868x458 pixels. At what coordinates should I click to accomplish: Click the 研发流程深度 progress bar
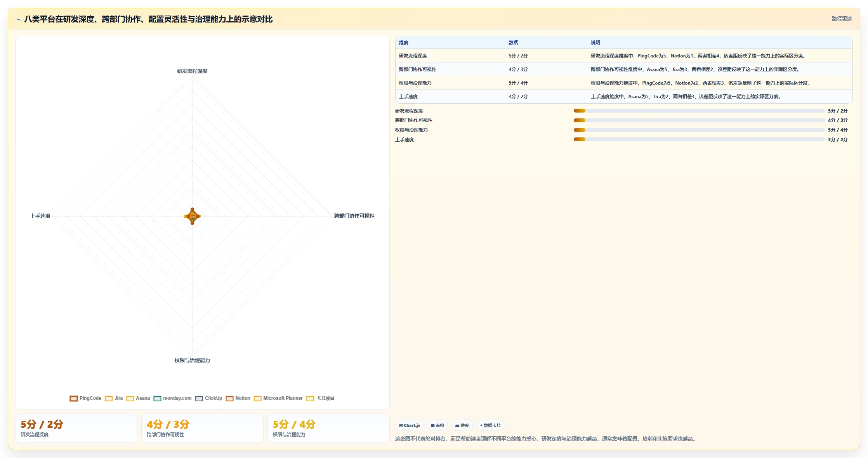click(x=699, y=111)
